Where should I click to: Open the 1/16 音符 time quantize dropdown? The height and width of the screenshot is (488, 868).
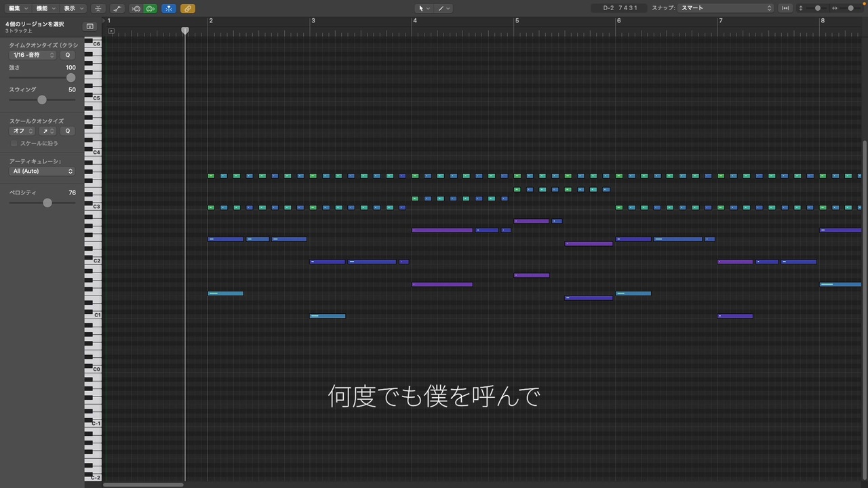coord(33,55)
